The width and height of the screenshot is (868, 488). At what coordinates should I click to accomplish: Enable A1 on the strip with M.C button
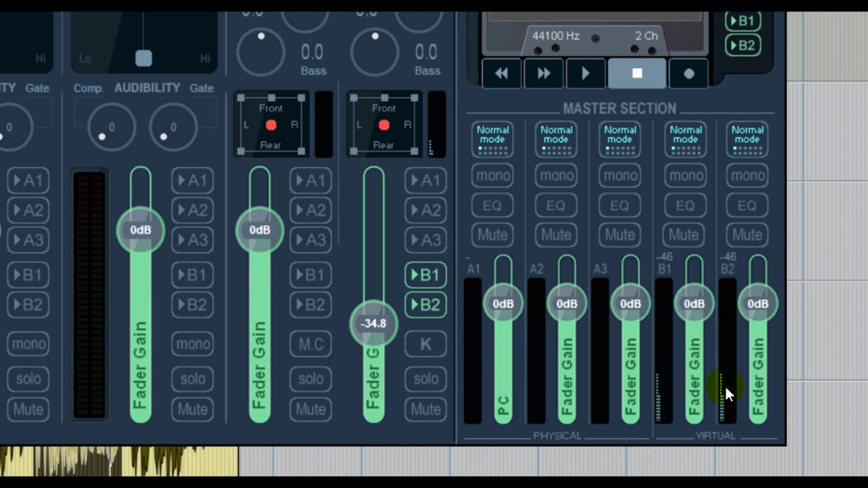[311, 180]
